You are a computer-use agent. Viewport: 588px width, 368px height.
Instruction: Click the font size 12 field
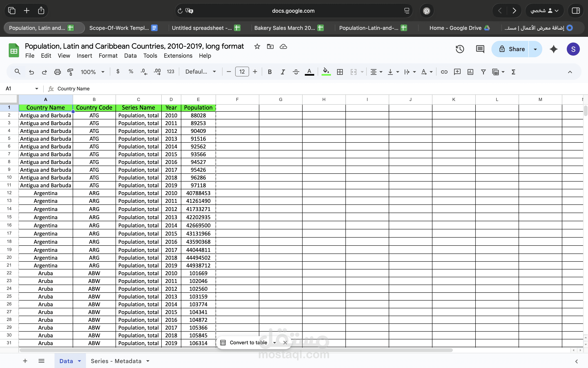[242, 72]
